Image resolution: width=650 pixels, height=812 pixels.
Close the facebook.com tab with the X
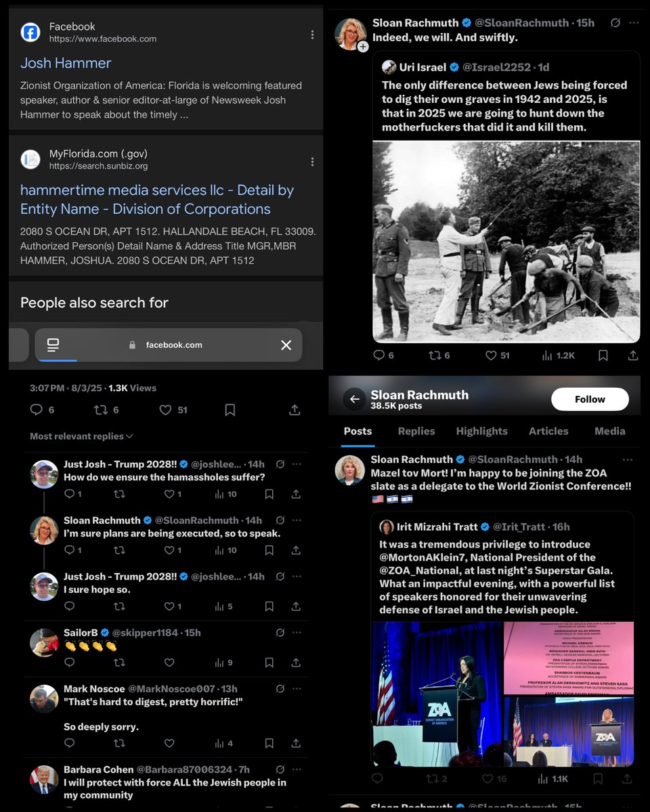[286, 345]
